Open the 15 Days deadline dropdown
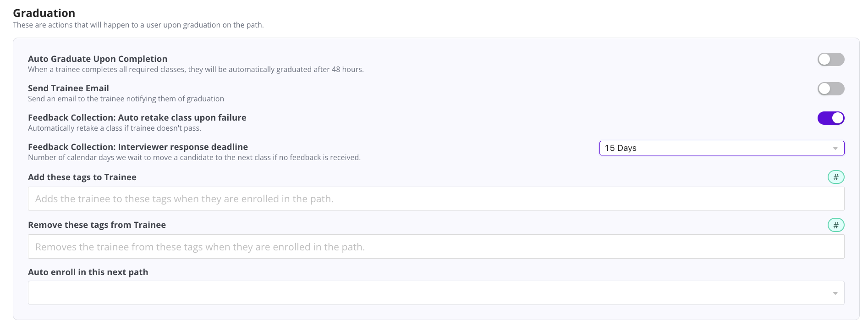This screenshot has width=868, height=332. pos(715,148)
